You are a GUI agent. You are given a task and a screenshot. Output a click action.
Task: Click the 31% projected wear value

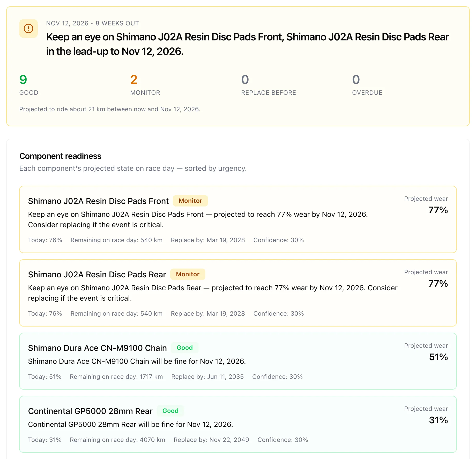[x=438, y=420]
